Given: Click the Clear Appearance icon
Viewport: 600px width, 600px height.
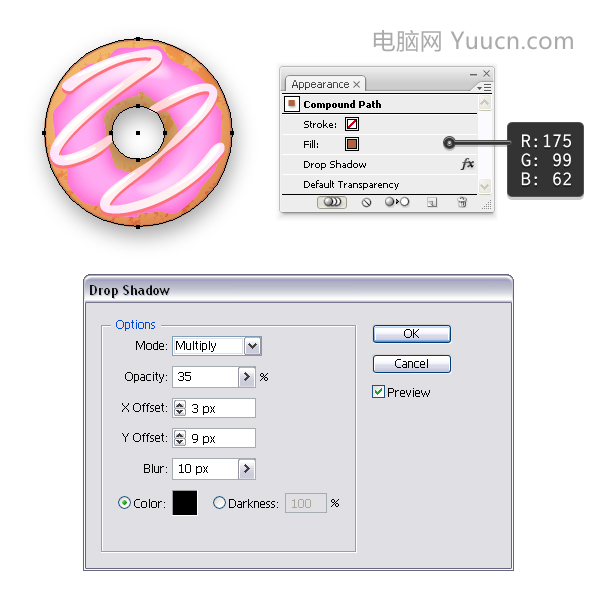Looking at the screenshot, I should coord(366,202).
